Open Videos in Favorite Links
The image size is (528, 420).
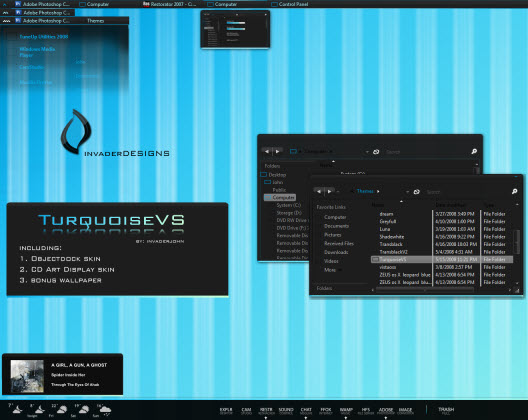[331, 261]
